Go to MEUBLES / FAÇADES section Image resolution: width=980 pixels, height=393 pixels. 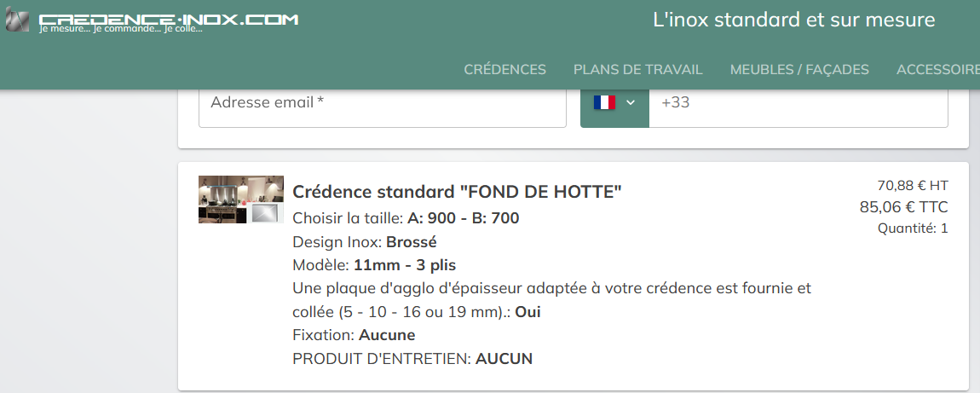click(x=799, y=70)
